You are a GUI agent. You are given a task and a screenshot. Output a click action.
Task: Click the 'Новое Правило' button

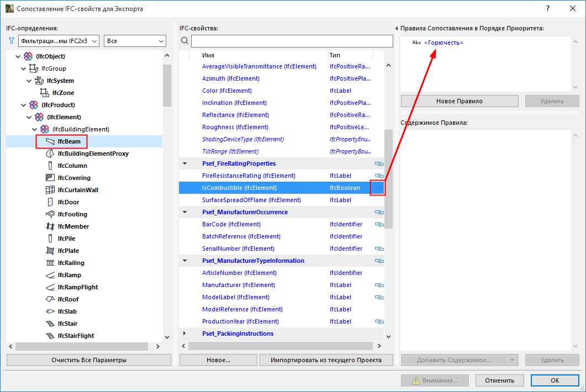pos(460,101)
